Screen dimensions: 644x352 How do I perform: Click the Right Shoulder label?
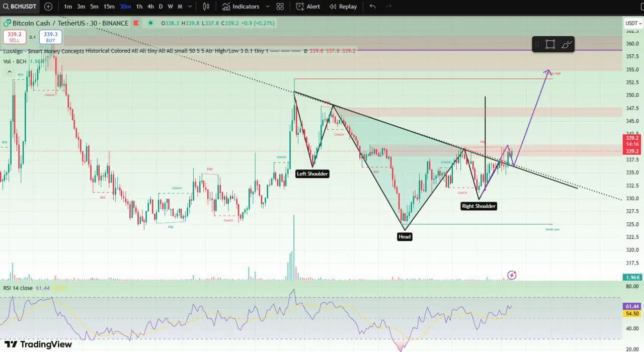click(479, 206)
